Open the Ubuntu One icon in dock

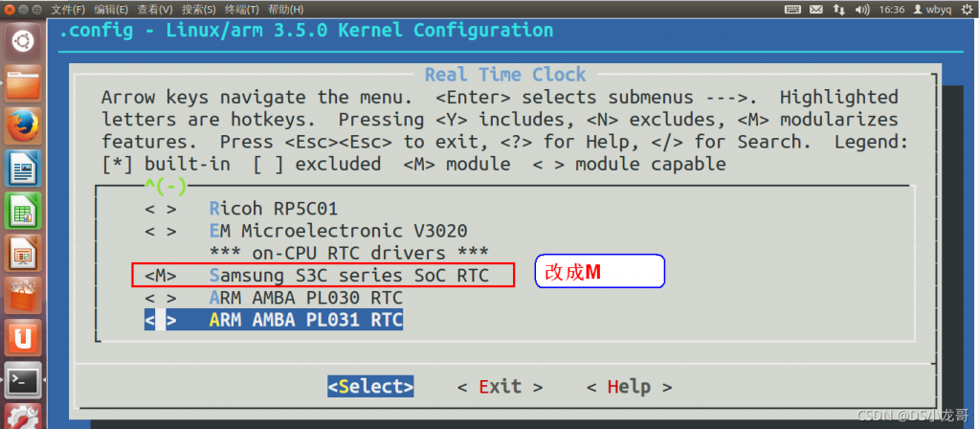(23, 338)
